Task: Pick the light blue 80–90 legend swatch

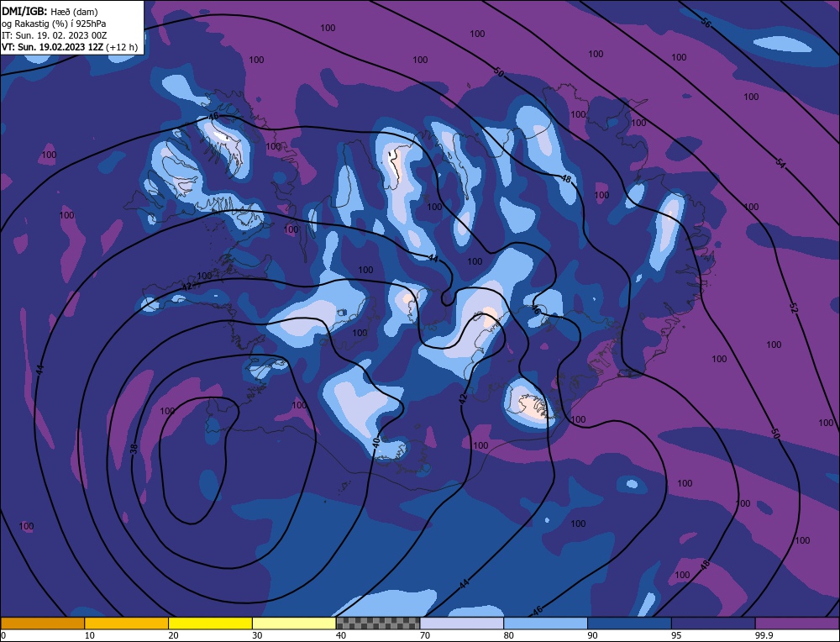Action: 545,623
